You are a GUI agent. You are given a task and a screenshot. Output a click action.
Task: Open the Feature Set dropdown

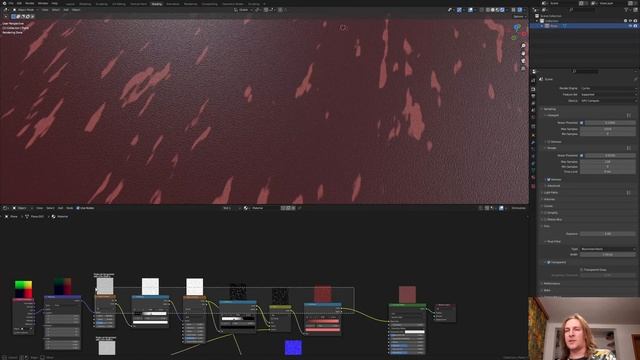pos(608,94)
